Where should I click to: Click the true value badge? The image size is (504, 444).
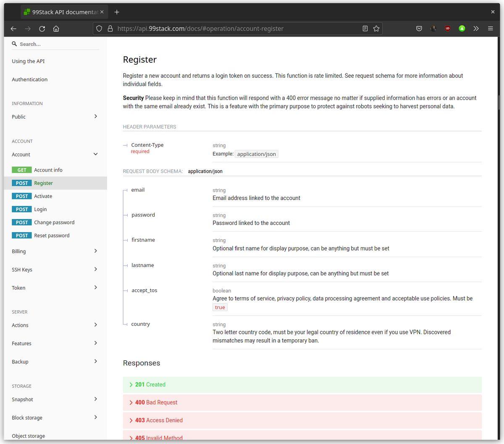coord(220,307)
